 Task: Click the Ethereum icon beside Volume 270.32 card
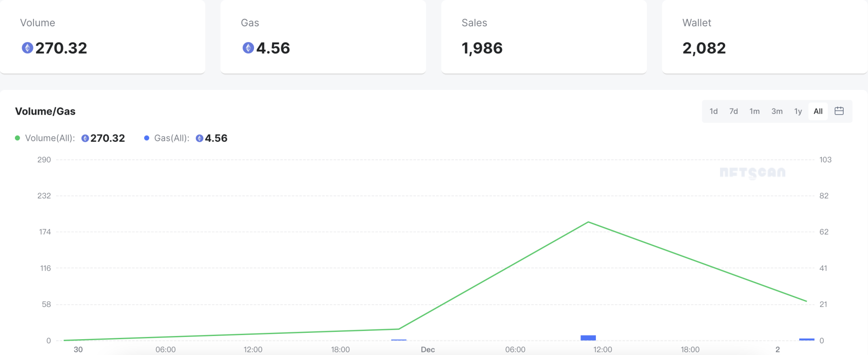28,48
